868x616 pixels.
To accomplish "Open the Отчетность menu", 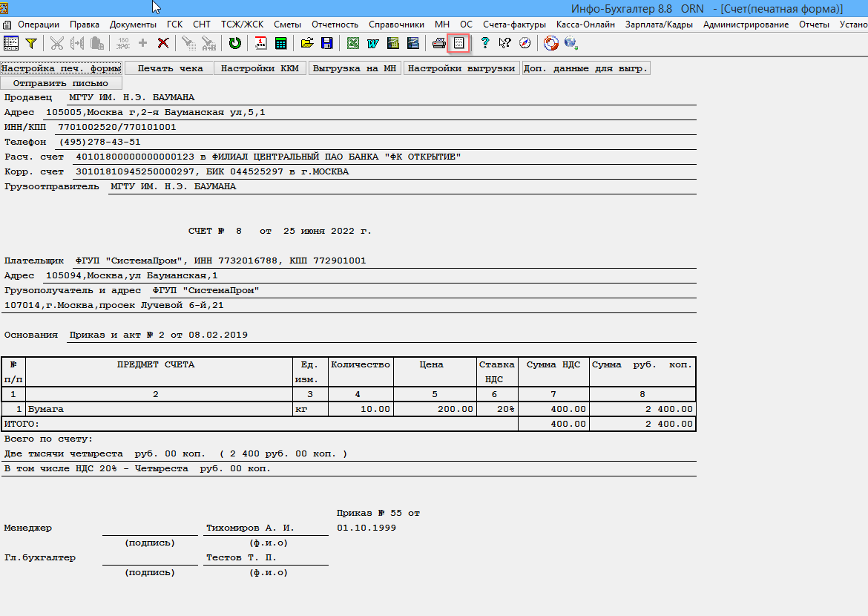I will point(335,24).
